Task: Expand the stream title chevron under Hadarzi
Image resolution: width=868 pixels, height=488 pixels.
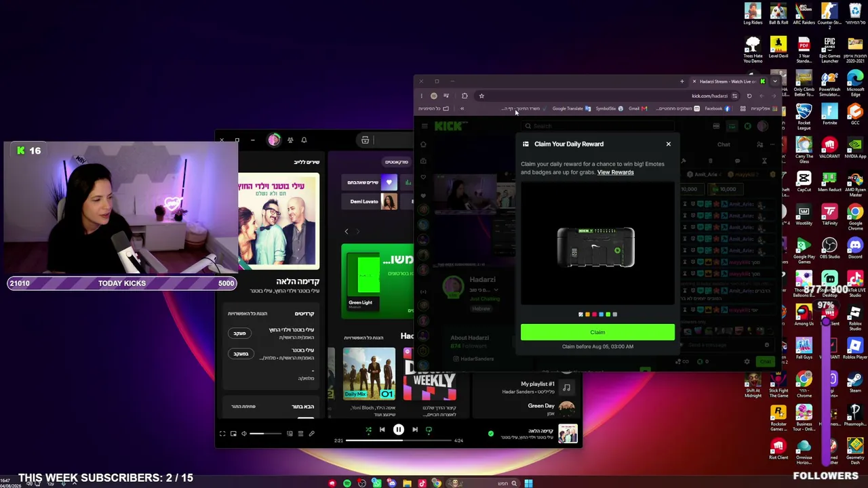Action: [x=496, y=290]
